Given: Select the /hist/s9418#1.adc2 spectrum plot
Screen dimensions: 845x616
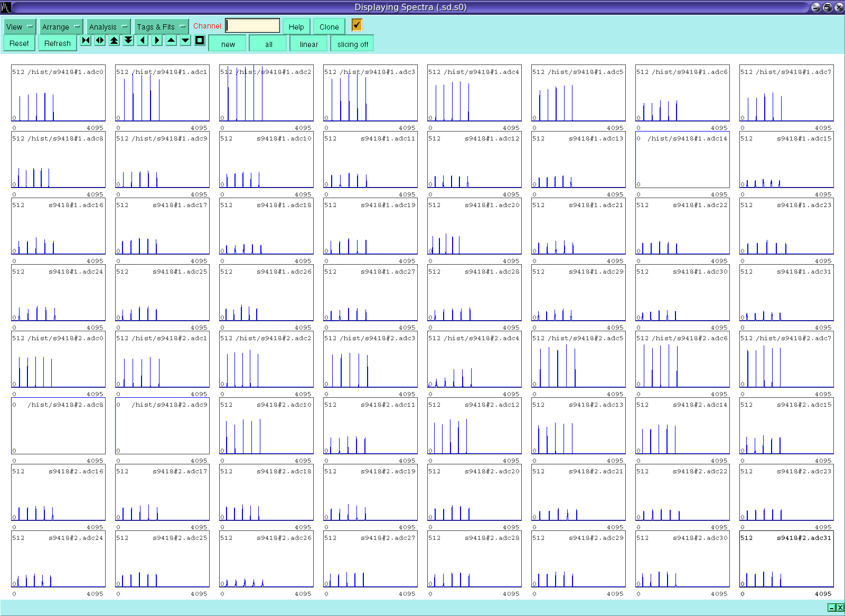Looking at the screenshot, I should pyautogui.click(x=266, y=94).
